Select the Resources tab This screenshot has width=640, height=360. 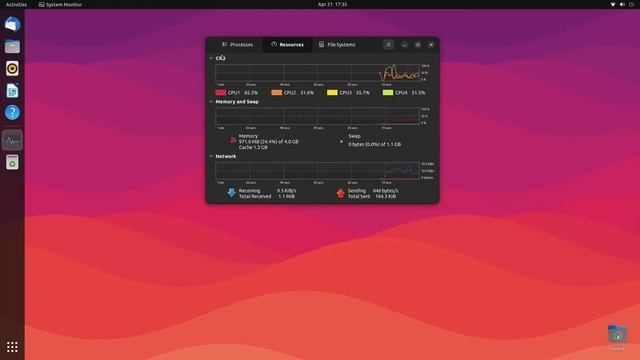287,44
